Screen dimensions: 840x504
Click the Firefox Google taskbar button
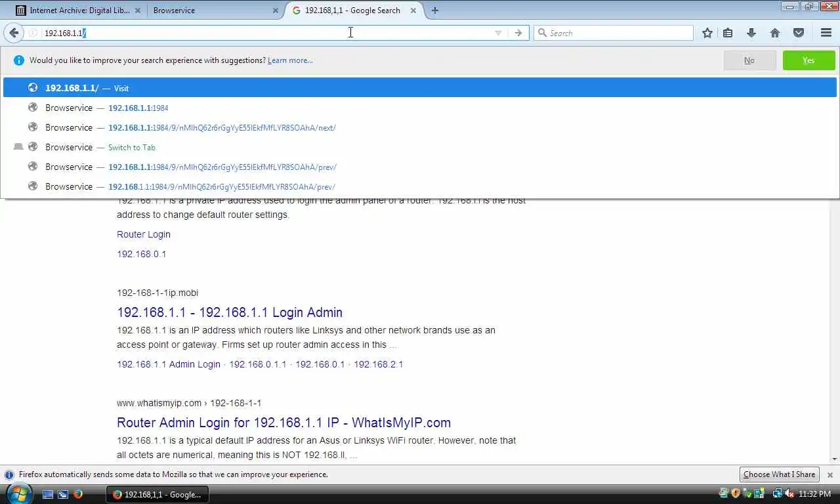point(157,494)
